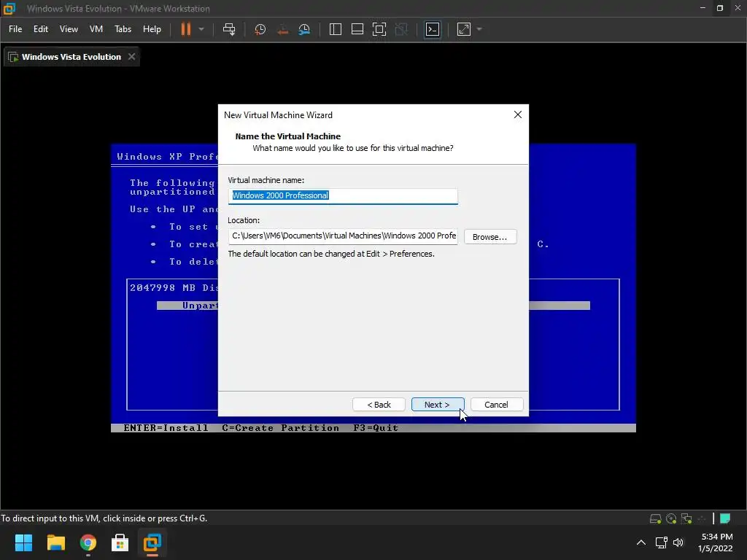Viewport: 747px width, 560px height.
Task: Open the network tray icon
Action: coord(661,542)
